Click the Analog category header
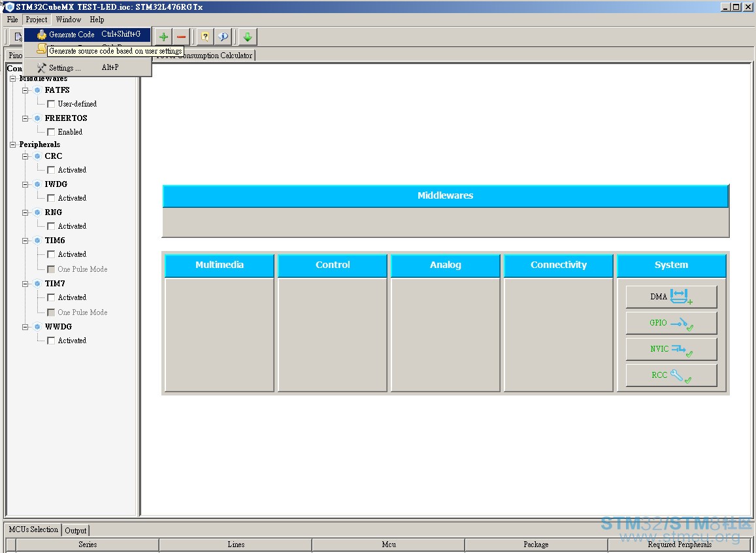756x553 pixels. tap(446, 265)
